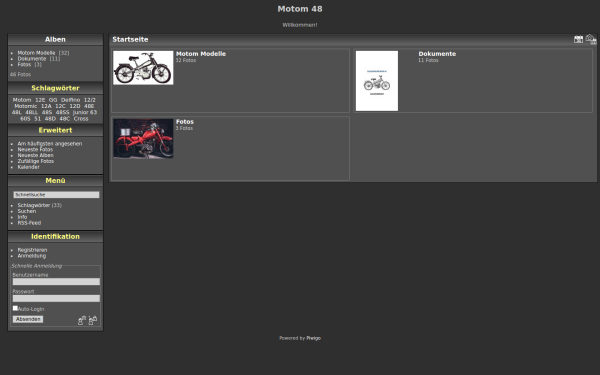Filter by the 48S tag

pos(47,112)
